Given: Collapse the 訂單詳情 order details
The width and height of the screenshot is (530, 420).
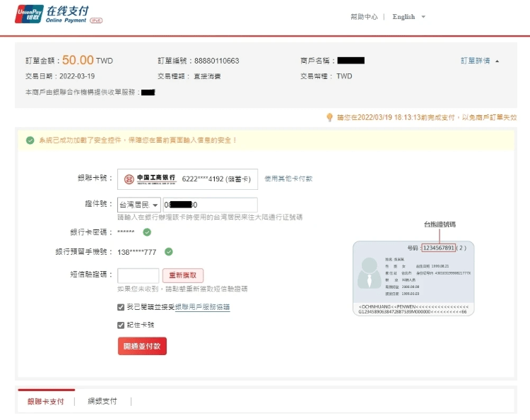Looking at the screenshot, I should click(480, 61).
